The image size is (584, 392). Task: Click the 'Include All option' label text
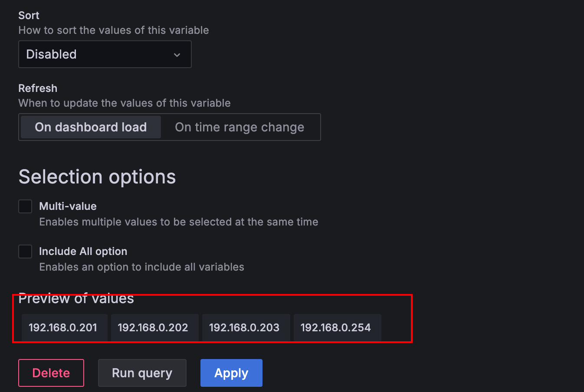83,252
